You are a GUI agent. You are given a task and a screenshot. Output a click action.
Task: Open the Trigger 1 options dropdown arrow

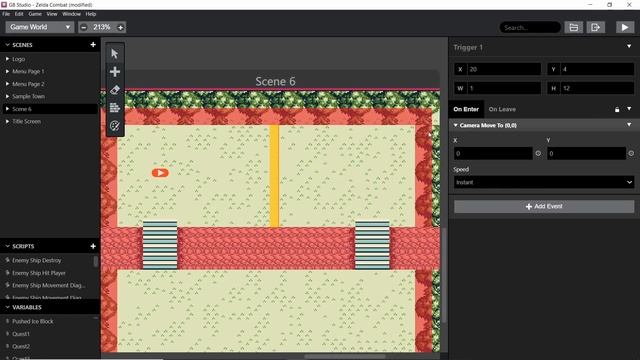tap(629, 47)
